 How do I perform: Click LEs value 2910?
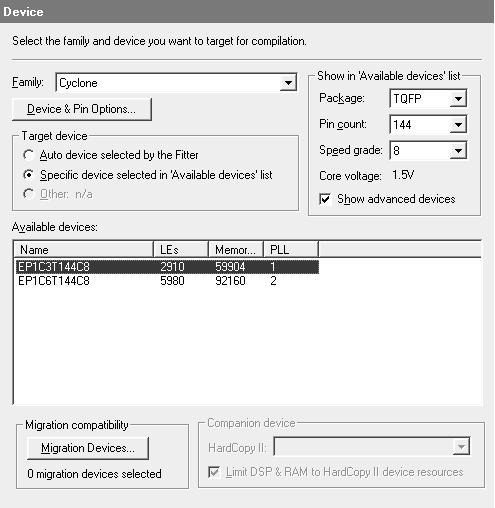172,267
